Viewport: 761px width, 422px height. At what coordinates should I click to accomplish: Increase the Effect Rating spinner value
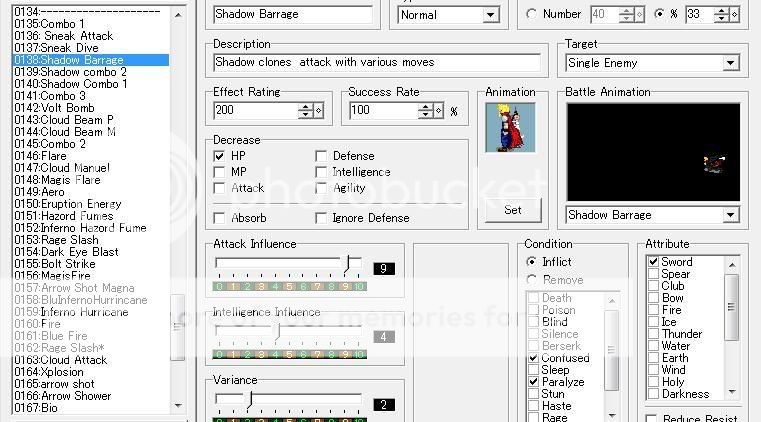point(306,106)
